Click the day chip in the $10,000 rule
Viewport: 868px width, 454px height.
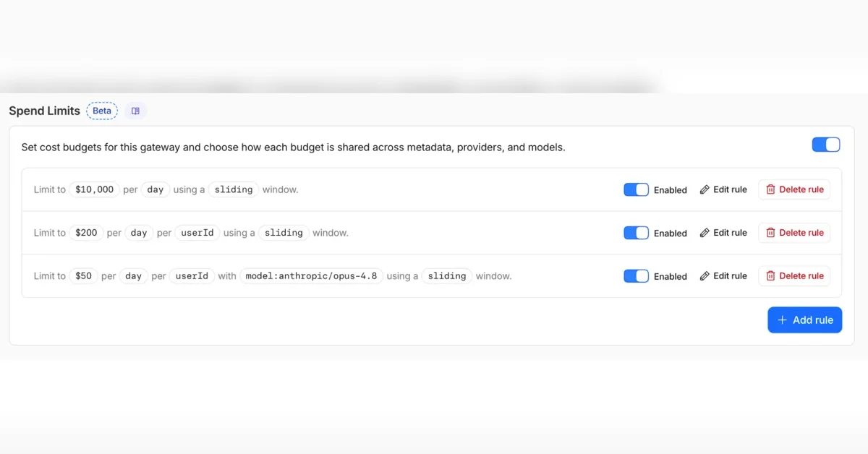pyautogui.click(x=156, y=189)
